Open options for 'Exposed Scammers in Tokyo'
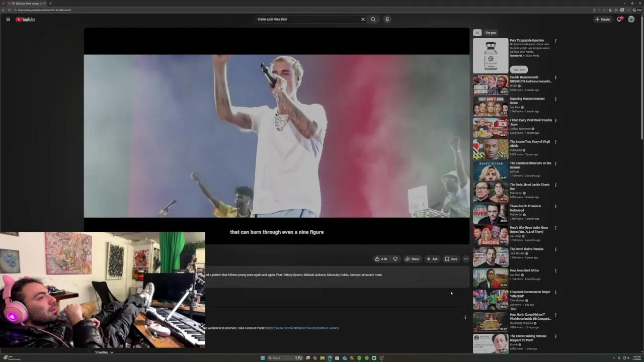Image resolution: width=644 pixels, height=362 pixels. (x=555, y=292)
